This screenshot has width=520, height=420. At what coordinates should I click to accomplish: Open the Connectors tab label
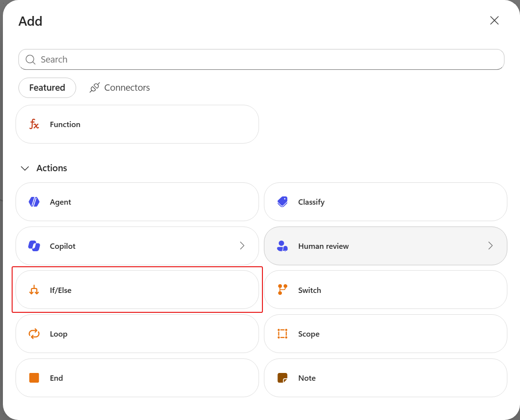point(127,87)
